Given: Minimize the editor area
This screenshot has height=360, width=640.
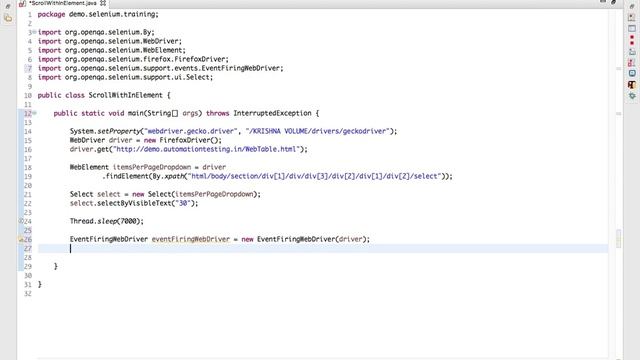Looking at the screenshot, I should pyautogui.click(x=603, y=2).
